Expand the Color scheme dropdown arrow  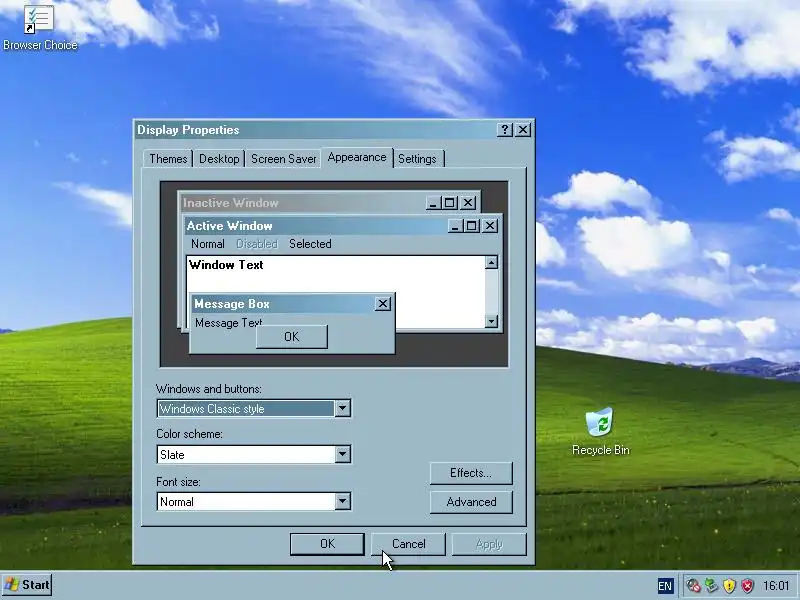(x=342, y=454)
